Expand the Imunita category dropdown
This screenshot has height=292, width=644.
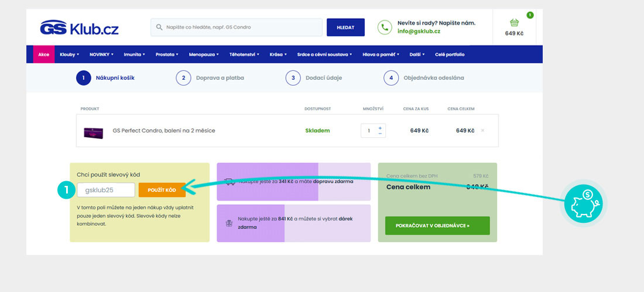click(134, 55)
